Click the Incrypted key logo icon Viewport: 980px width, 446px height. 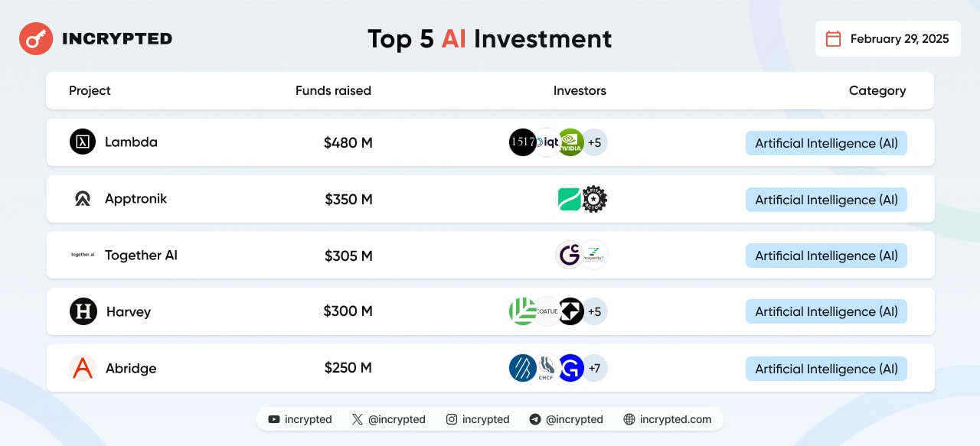[36, 38]
